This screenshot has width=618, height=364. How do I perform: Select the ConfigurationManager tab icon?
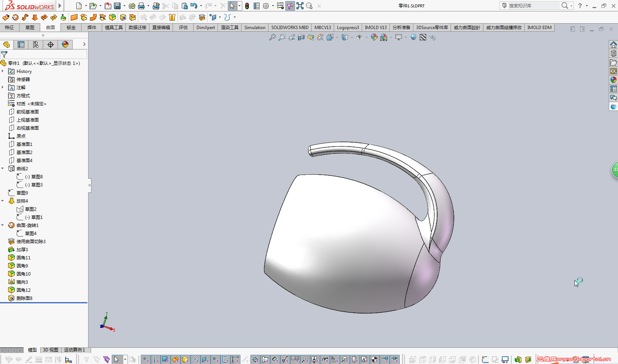[x=36, y=45]
